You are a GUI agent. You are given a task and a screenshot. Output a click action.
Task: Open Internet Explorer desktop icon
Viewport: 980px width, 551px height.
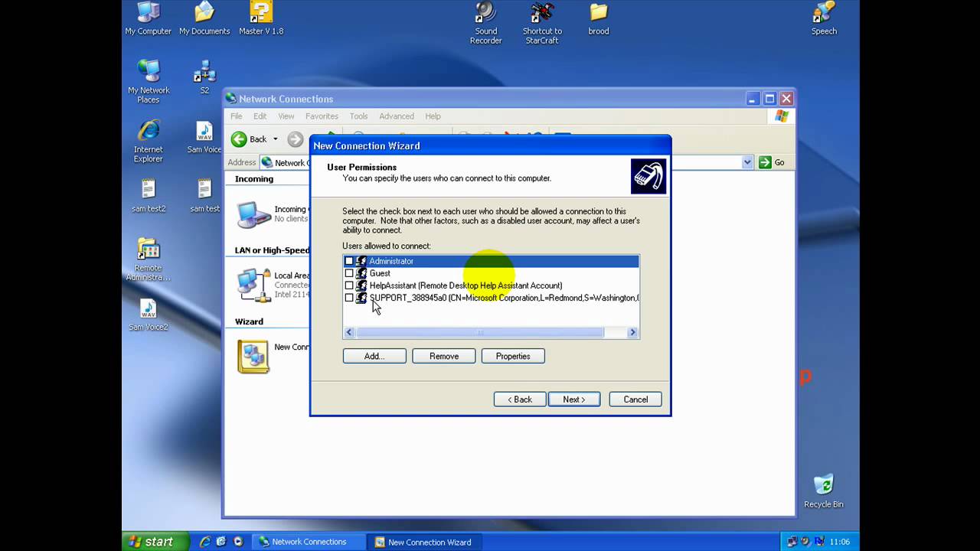(148, 132)
